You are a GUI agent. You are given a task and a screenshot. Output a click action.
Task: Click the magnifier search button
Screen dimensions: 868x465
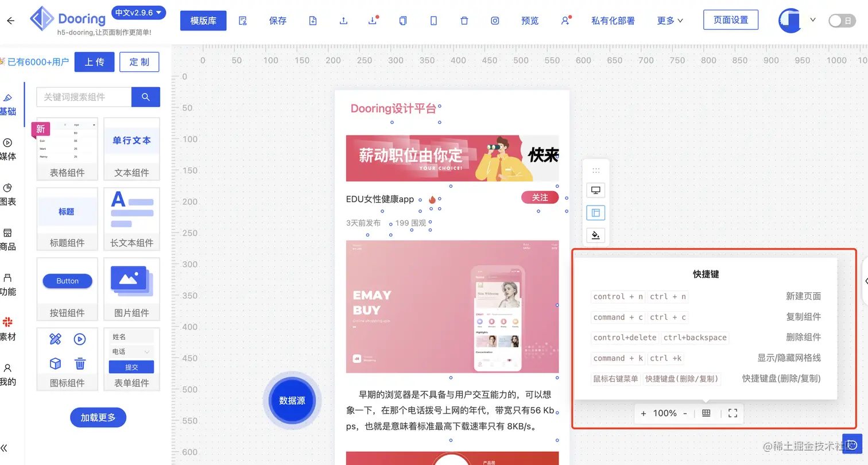146,97
